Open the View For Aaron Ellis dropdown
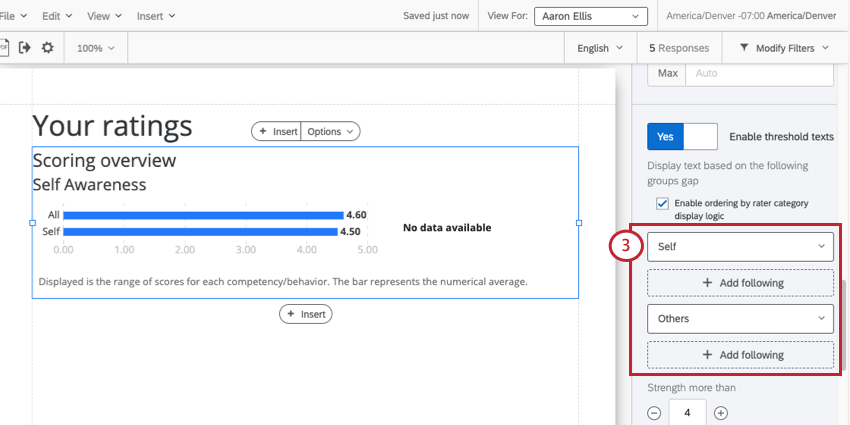850x425 pixels. tap(591, 16)
